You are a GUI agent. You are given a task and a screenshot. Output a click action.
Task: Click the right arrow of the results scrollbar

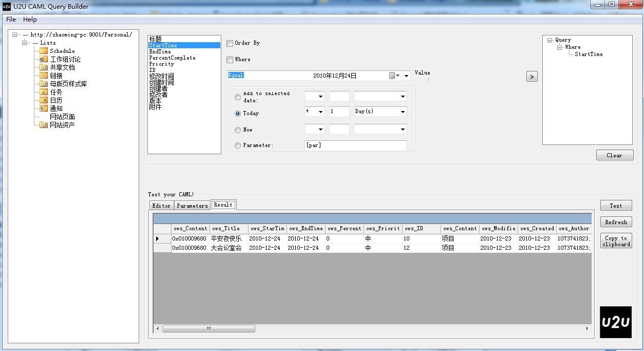(587, 328)
